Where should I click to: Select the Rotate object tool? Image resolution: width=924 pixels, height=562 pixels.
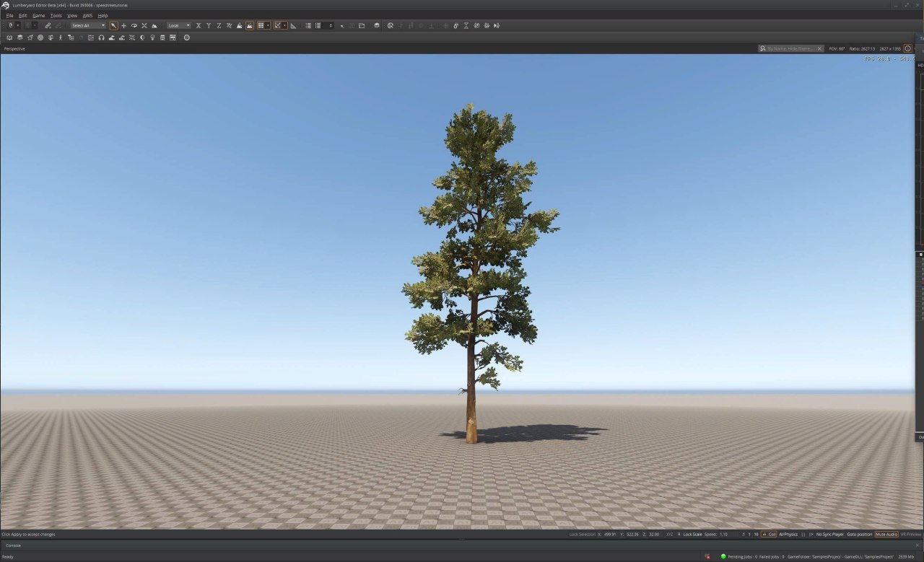click(134, 25)
